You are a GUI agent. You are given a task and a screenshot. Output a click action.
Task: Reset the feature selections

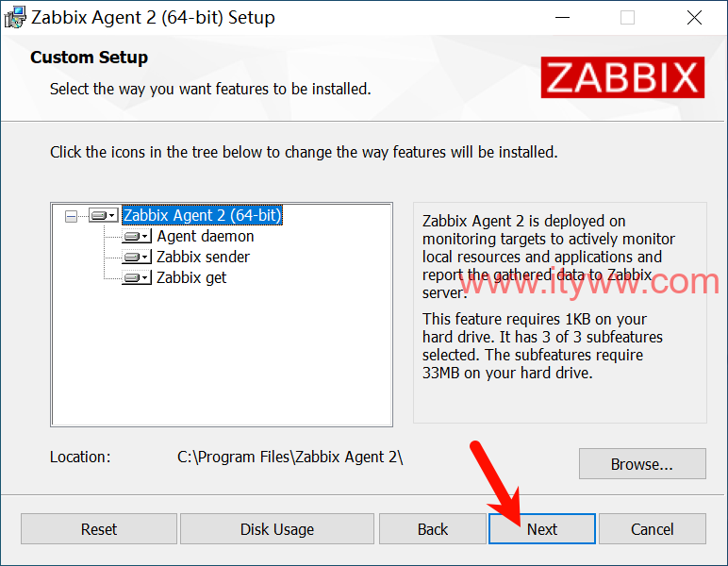pos(99,529)
